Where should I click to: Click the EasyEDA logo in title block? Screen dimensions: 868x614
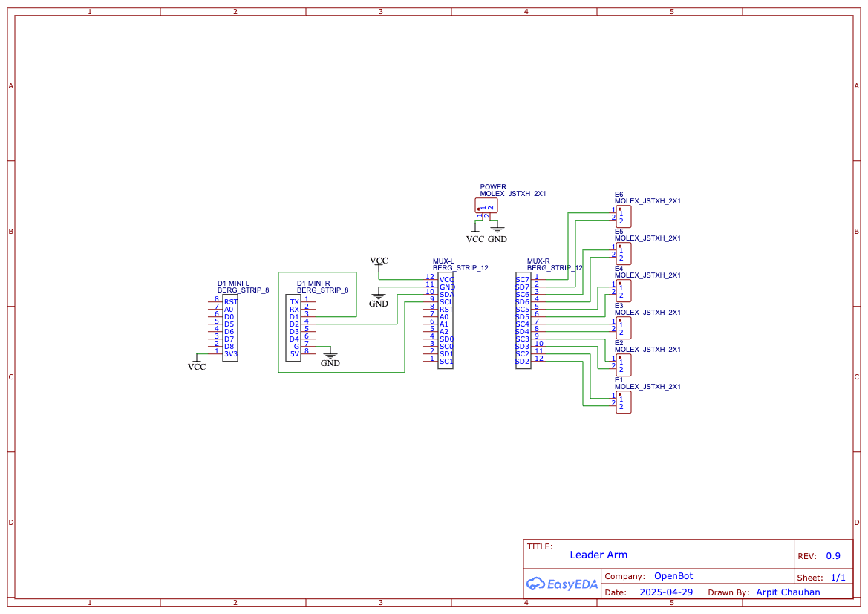point(561,584)
